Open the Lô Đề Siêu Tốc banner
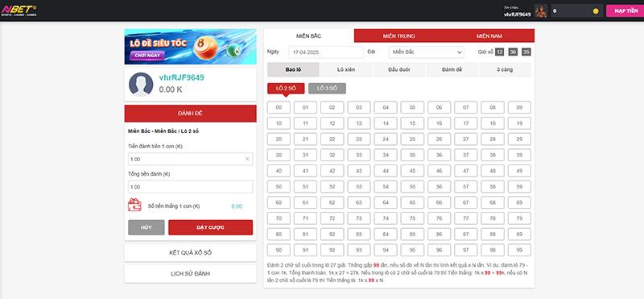 (190, 47)
